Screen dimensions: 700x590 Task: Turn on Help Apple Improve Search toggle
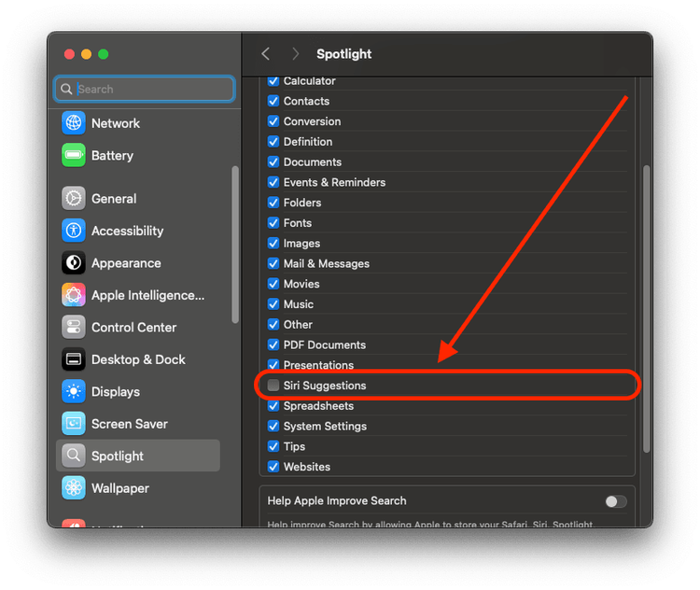(x=616, y=501)
